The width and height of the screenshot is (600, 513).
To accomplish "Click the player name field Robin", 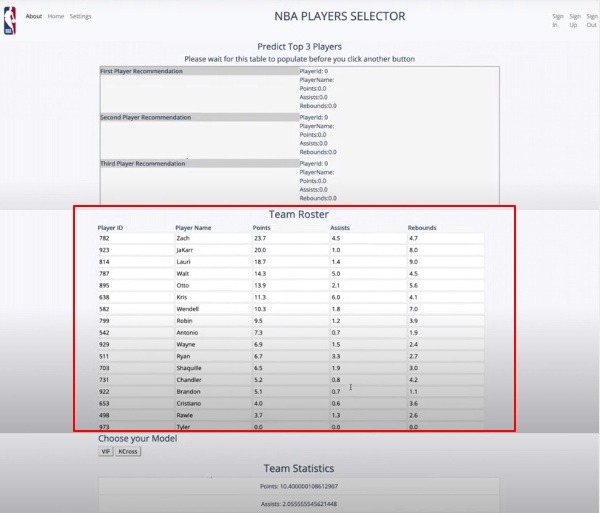I will 213,321.
